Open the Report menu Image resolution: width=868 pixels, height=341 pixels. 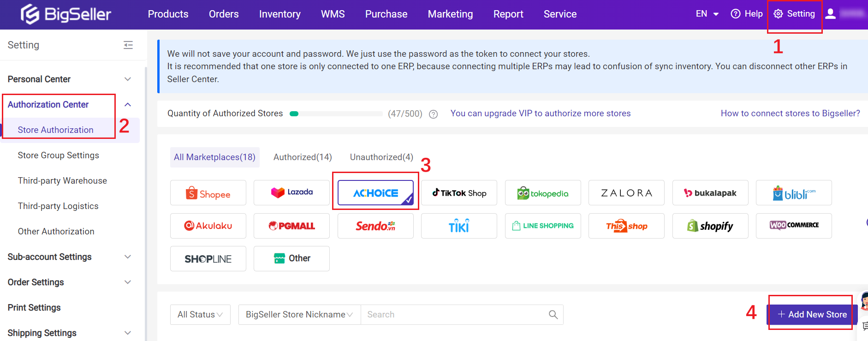tap(508, 14)
